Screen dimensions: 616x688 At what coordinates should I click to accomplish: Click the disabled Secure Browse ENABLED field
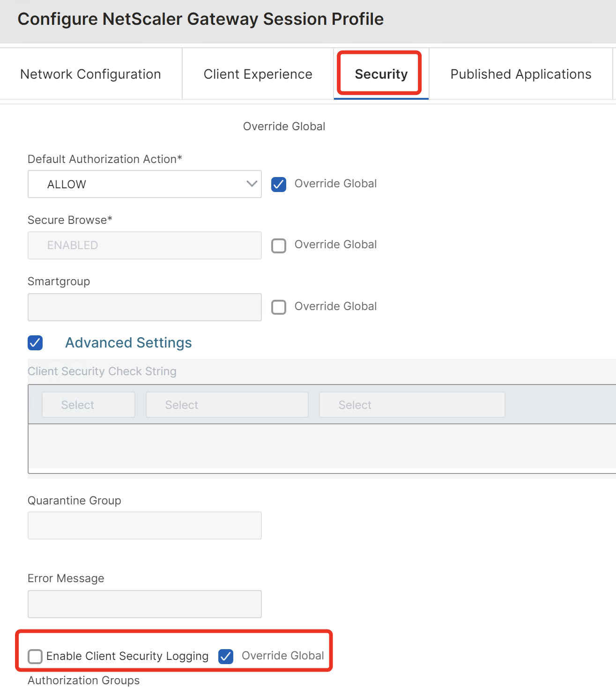145,245
